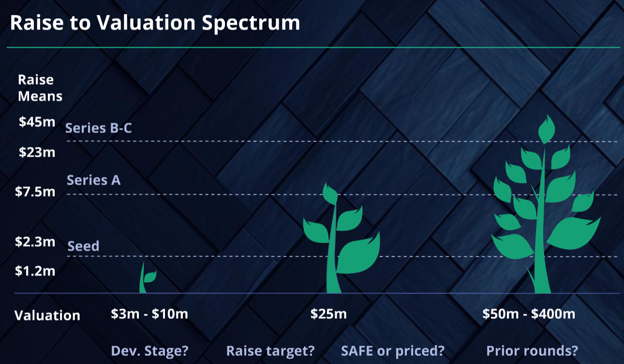Click the large tree plant graphic
The width and height of the screenshot is (624, 364).
[546, 204]
